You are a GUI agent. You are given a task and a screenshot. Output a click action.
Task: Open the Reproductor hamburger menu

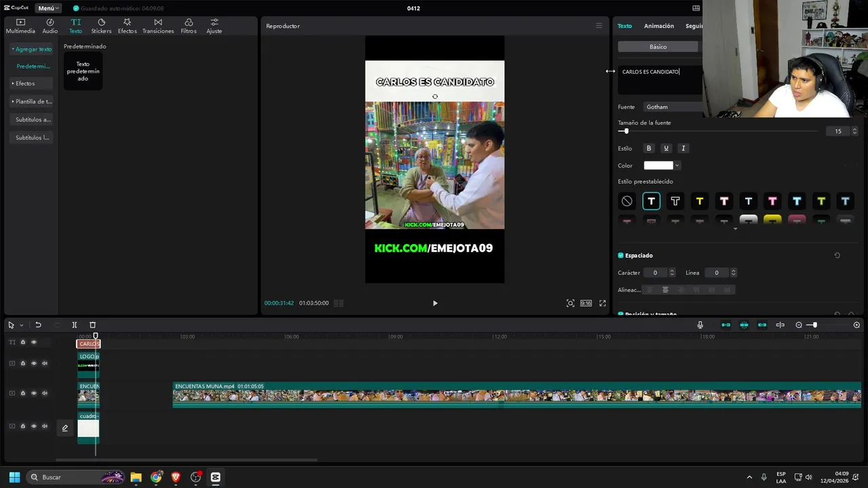tap(599, 26)
